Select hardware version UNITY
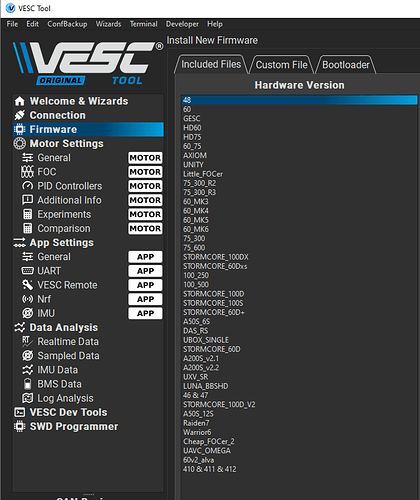420x500 pixels. point(299,165)
